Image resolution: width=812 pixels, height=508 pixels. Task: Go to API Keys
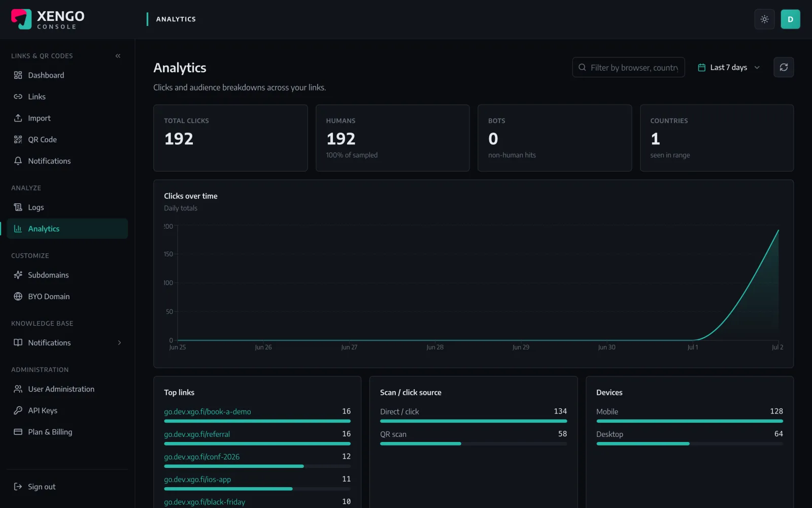tap(67, 410)
